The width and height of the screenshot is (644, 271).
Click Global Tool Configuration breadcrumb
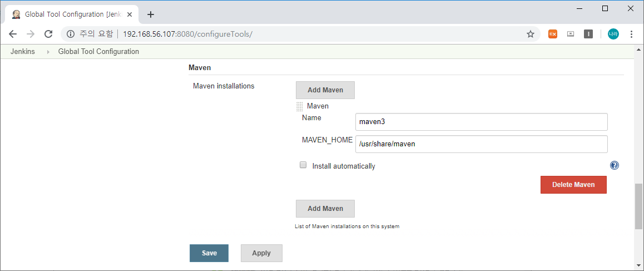pos(98,52)
